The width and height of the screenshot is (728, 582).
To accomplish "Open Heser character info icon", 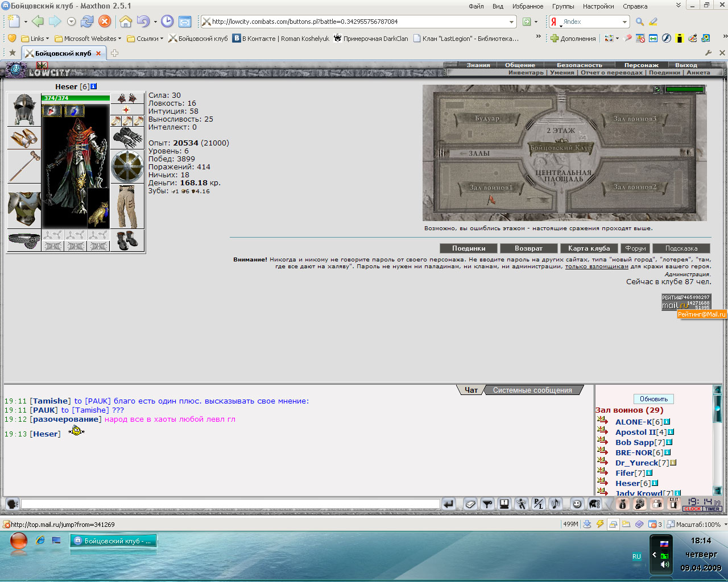I will (94, 86).
